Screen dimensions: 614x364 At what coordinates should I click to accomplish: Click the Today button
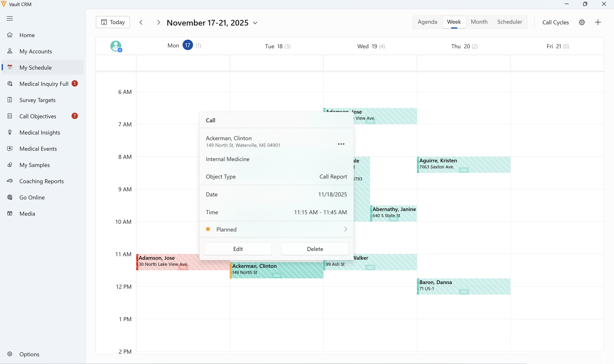pyautogui.click(x=113, y=22)
